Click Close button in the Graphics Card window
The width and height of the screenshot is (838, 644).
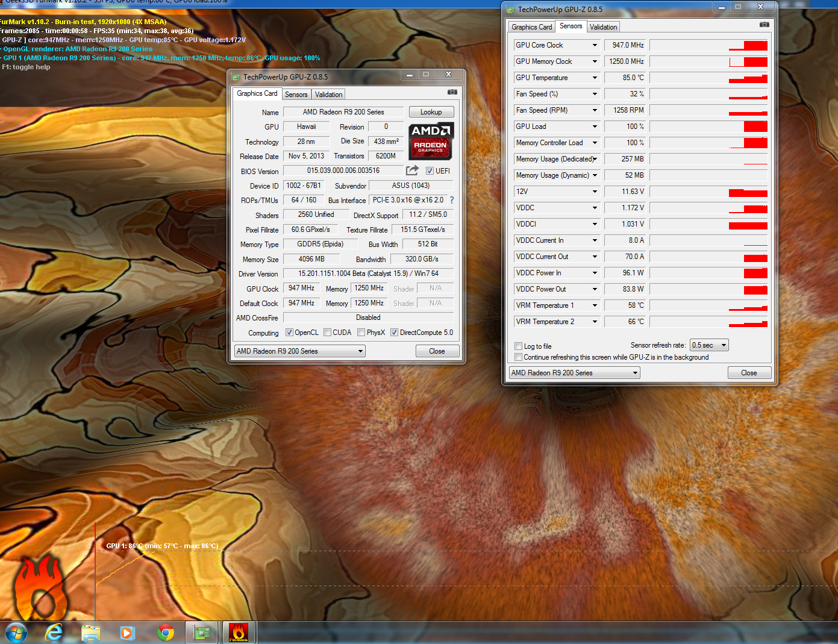437,351
